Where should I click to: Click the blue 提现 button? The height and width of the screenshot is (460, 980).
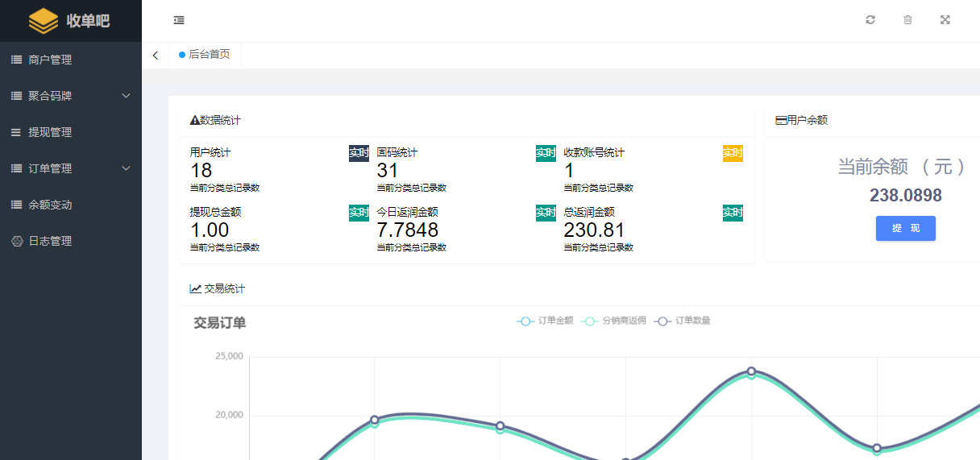[x=905, y=228]
